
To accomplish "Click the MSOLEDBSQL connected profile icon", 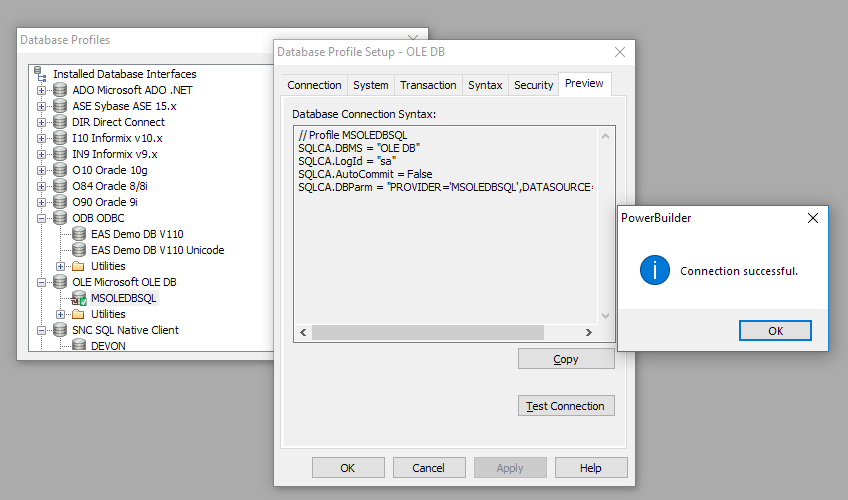I will [79, 298].
